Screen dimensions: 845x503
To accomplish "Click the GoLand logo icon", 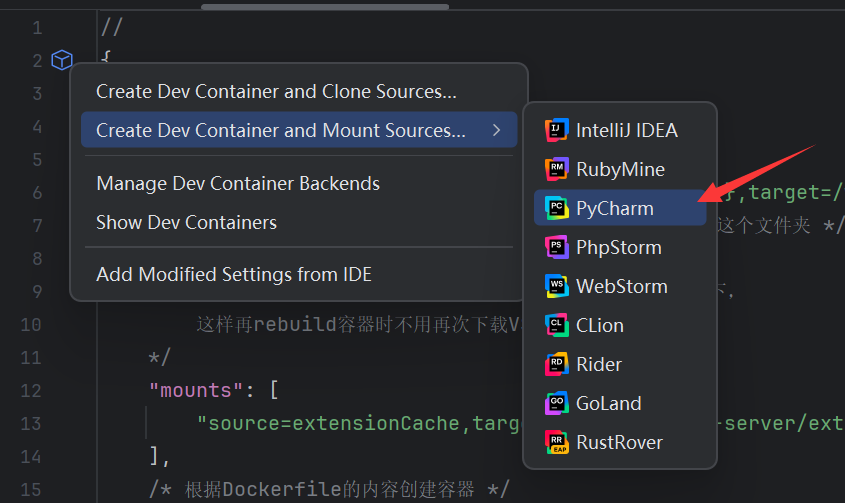I will [x=557, y=403].
